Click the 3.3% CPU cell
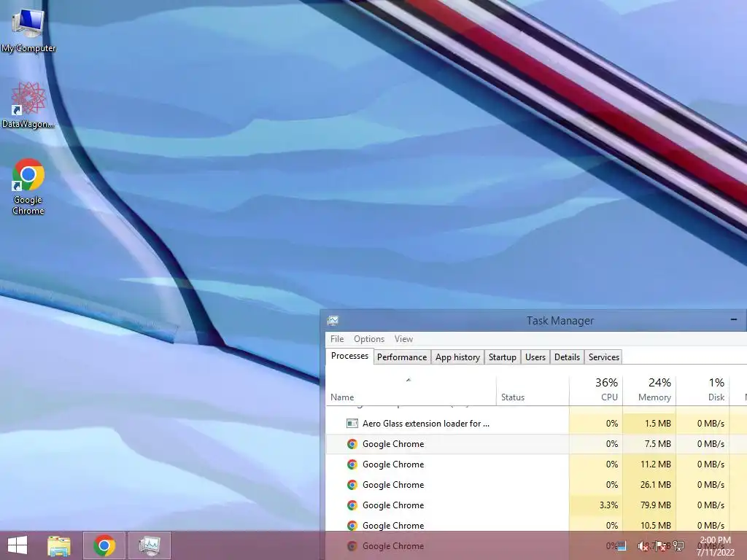 tap(596, 505)
